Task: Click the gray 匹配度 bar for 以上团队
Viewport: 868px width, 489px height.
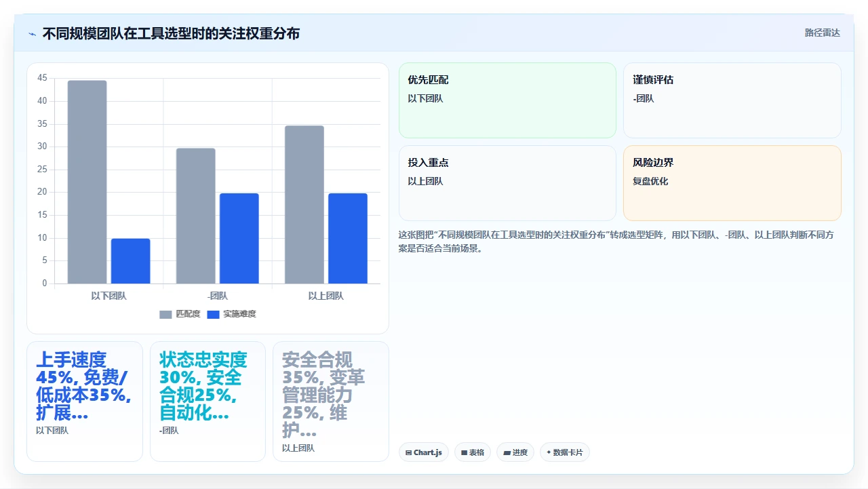Action: [x=304, y=204]
